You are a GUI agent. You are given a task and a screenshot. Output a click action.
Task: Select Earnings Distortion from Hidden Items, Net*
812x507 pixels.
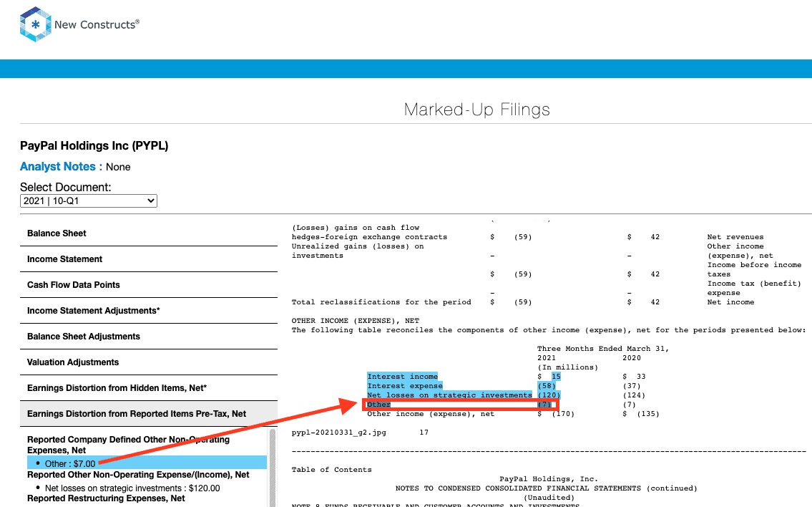pos(149,387)
